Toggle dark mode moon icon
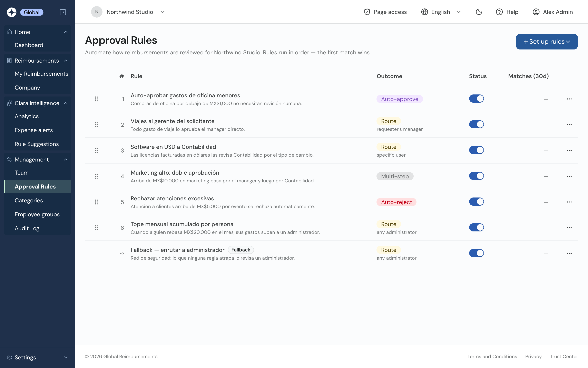This screenshot has width=588, height=368. 479,12
